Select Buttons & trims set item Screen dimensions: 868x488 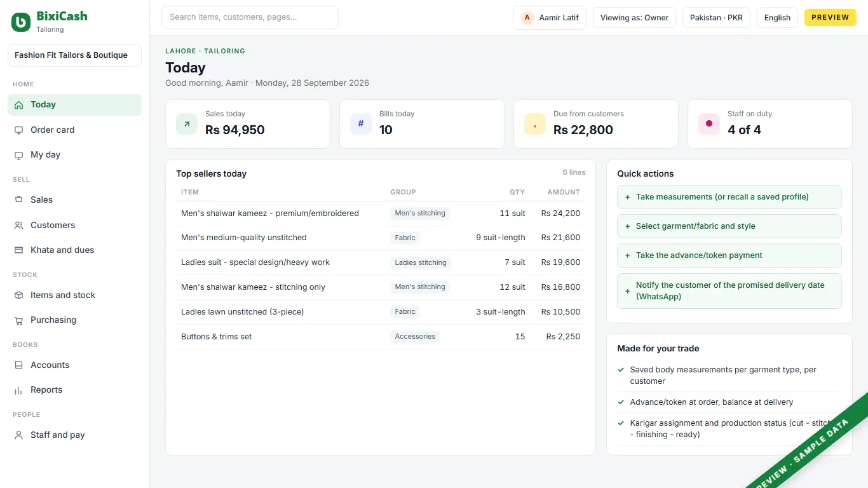[217, 337]
